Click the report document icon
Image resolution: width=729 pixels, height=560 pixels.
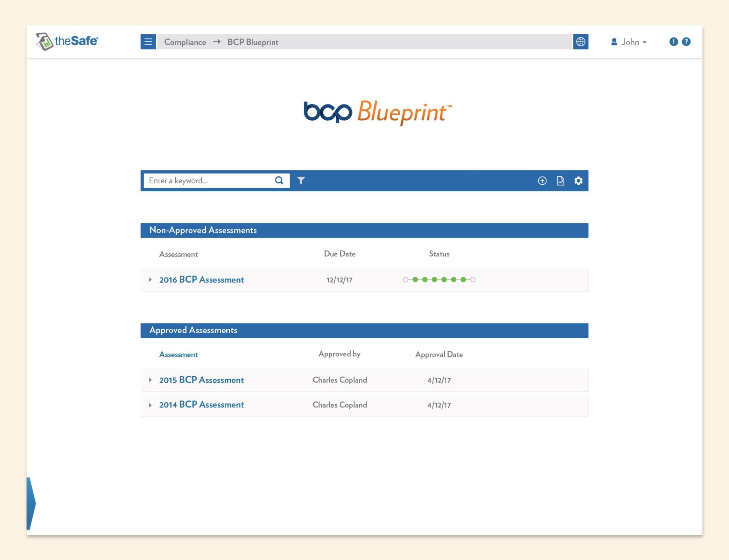pos(560,180)
